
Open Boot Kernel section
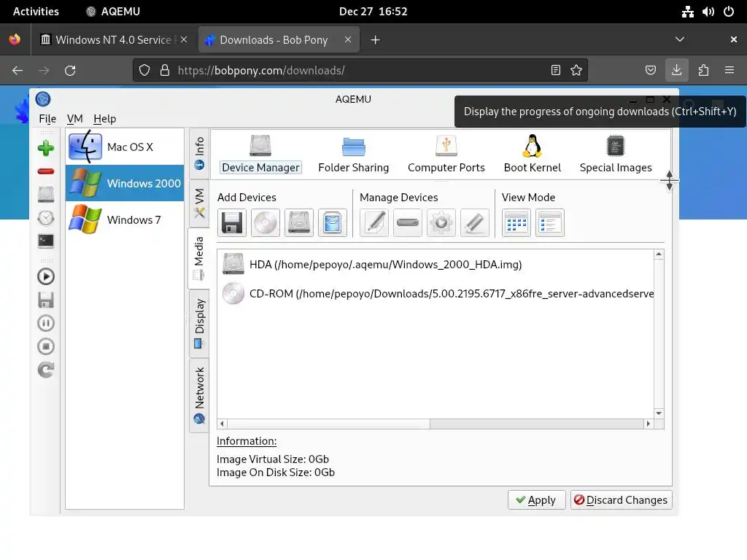(532, 155)
